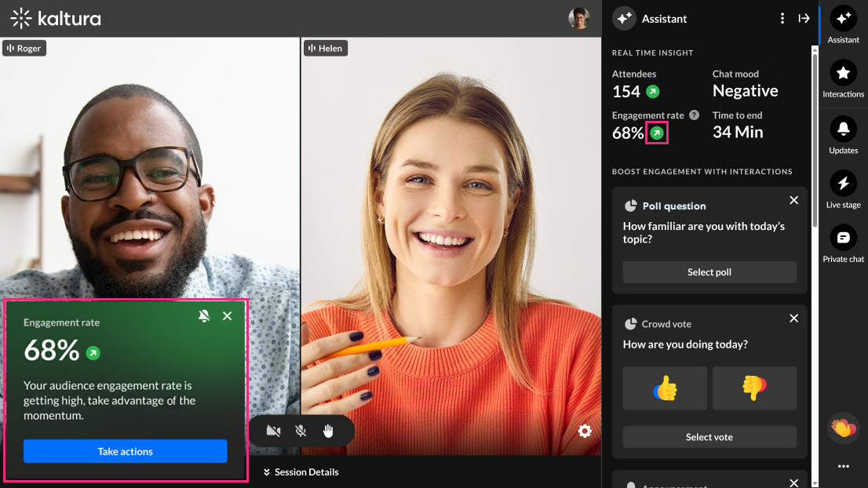868x488 pixels.
Task: Choose the thumbs up vote option
Action: [x=665, y=388]
